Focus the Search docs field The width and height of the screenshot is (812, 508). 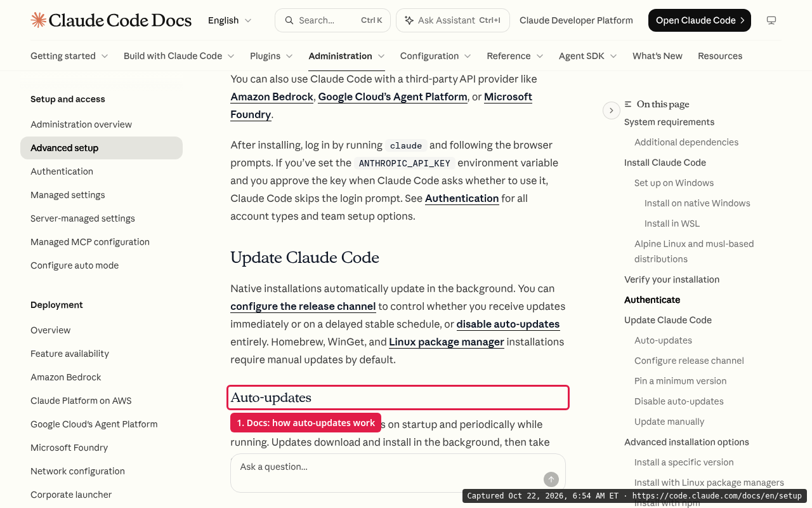point(333,20)
